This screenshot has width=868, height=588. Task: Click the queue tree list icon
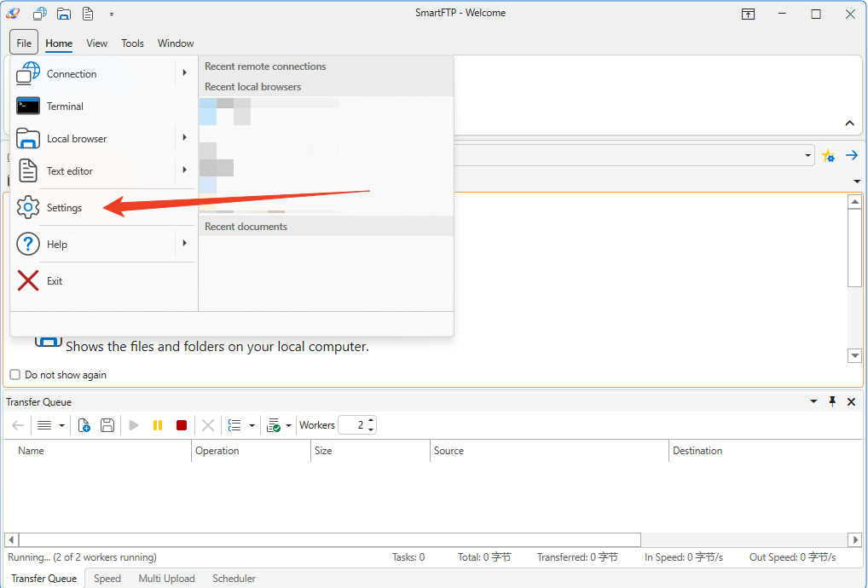point(234,425)
